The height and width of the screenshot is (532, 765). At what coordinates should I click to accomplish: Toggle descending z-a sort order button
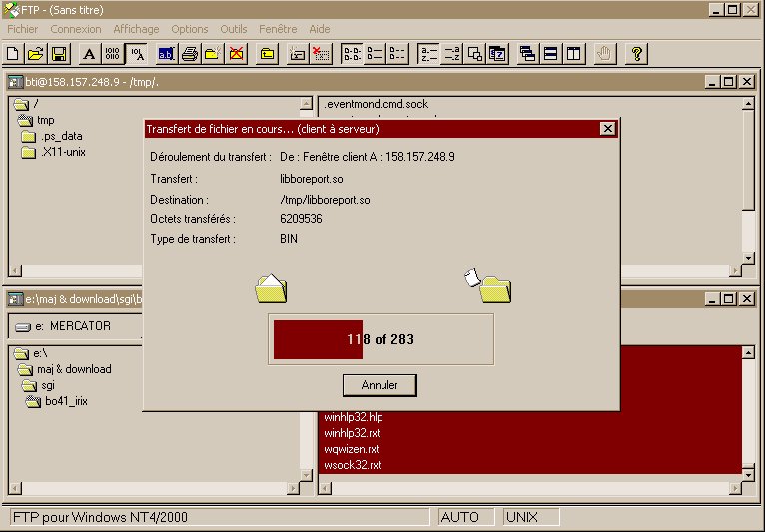pyautogui.click(x=451, y=54)
